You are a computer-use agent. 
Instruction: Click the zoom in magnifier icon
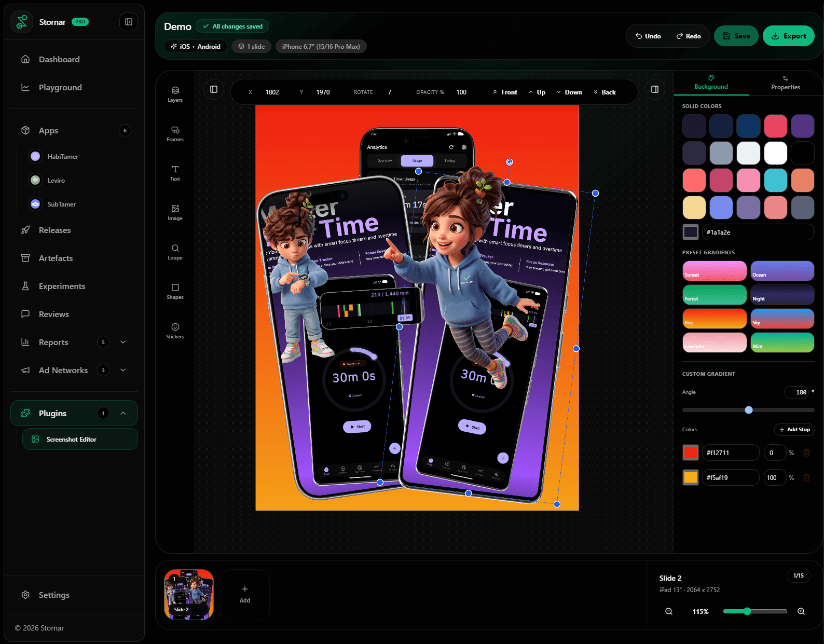801,611
